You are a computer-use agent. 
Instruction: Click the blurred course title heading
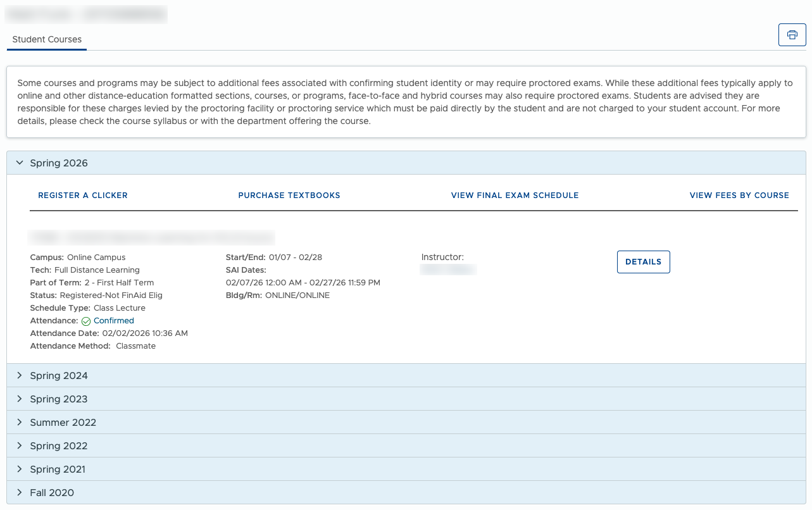tap(152, 238)
